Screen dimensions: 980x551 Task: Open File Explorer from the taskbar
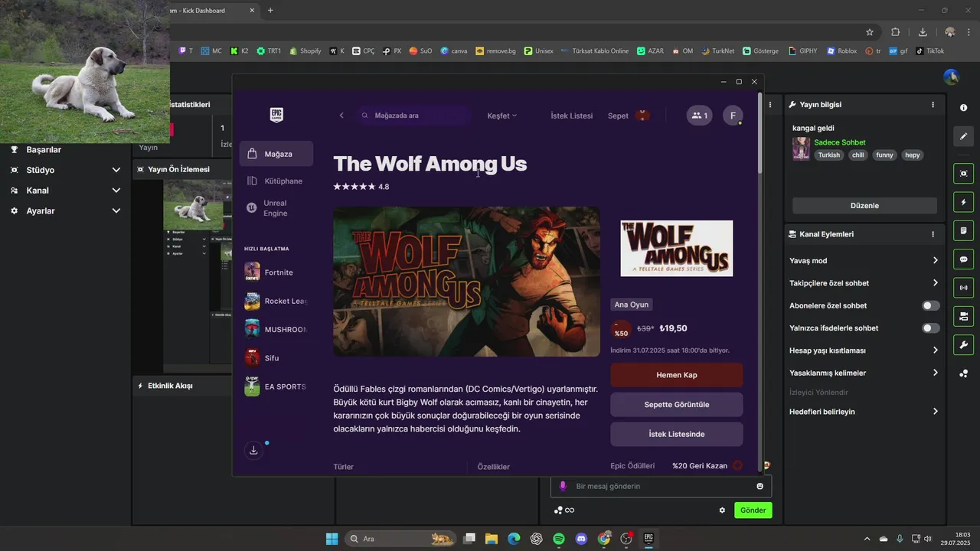492,539
